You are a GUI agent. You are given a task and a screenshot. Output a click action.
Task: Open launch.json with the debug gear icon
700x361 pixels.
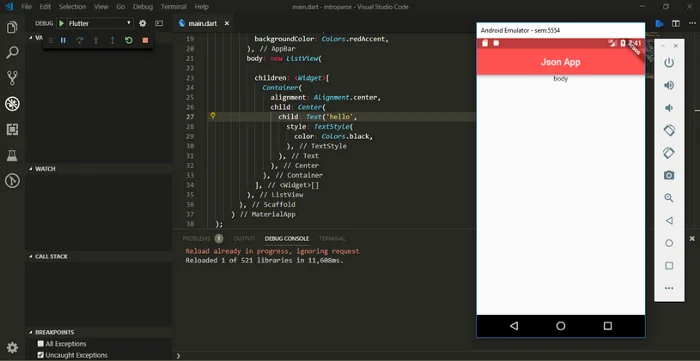(x=142, y=23)
